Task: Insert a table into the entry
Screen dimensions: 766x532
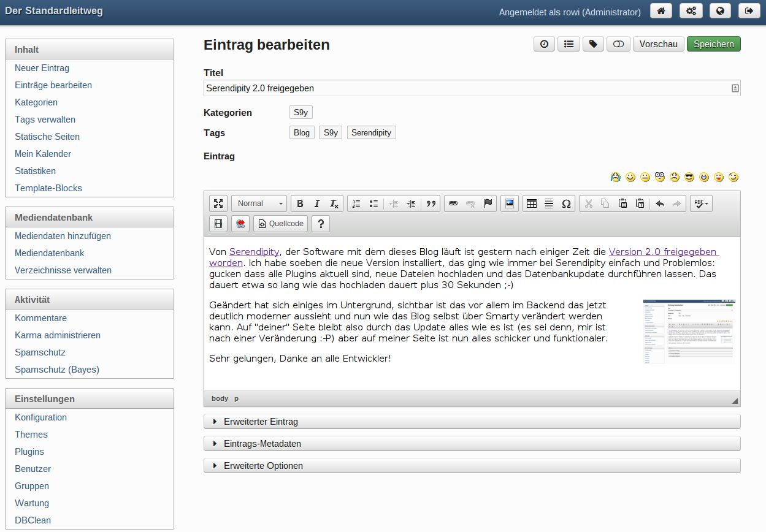Action: [x=532, y=204]
